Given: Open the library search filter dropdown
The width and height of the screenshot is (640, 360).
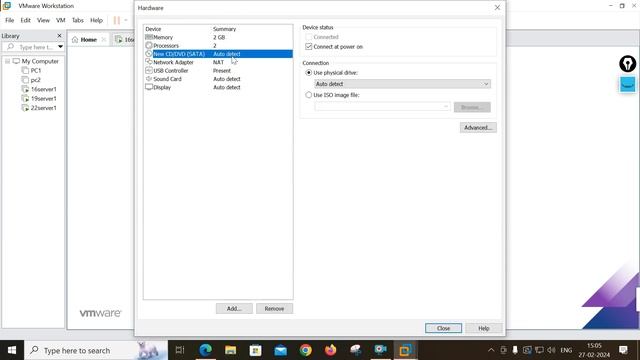Looking at the screenshot, I should [60, 47].
